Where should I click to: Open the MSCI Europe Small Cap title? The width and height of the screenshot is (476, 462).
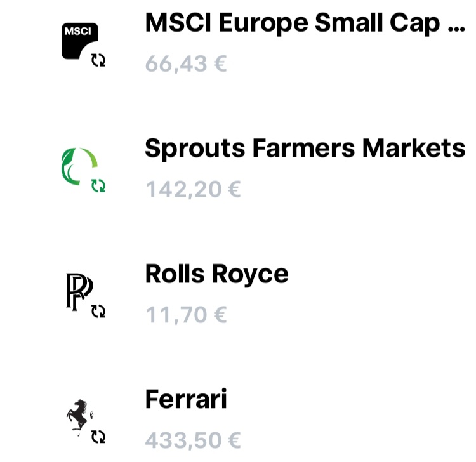305,23
